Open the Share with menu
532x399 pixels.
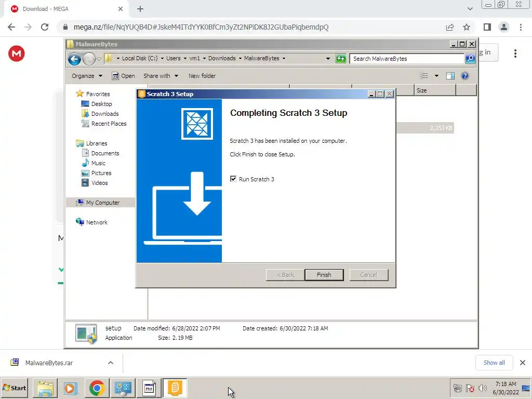pos(161,76)
